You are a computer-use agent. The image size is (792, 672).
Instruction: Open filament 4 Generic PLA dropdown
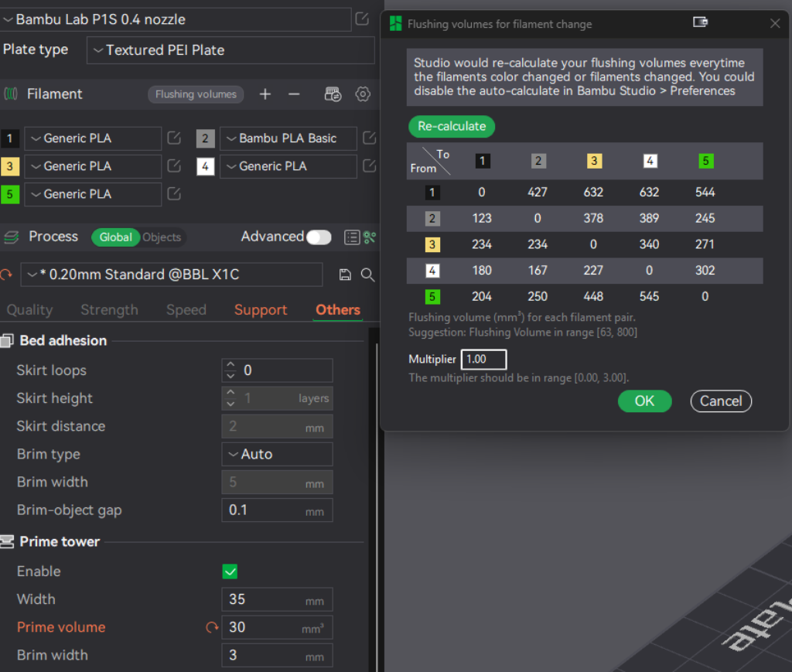pyautogui.click(x=288, y=166)
